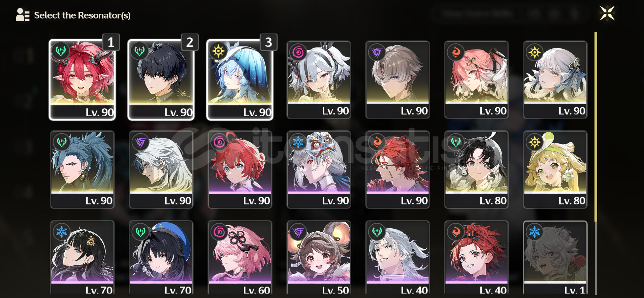Screen dimensions: 644x298
Task: Choose the Glacio Resonator wearing a lion mask
Action: click(x=319, y=170)
